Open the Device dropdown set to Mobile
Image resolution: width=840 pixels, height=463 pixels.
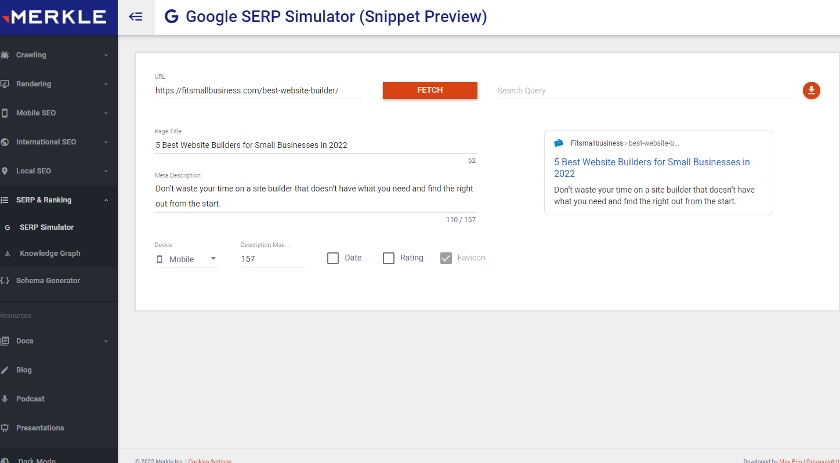(x=187, y=259)
